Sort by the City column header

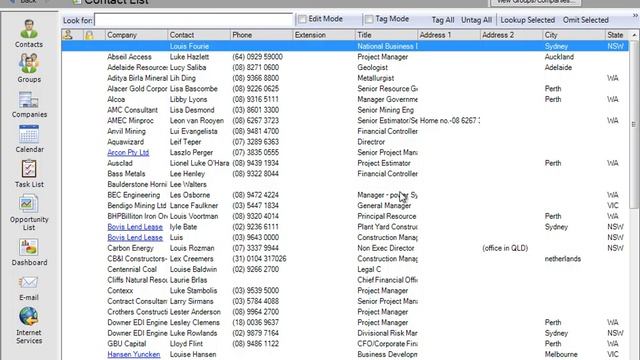click(573, 35)
